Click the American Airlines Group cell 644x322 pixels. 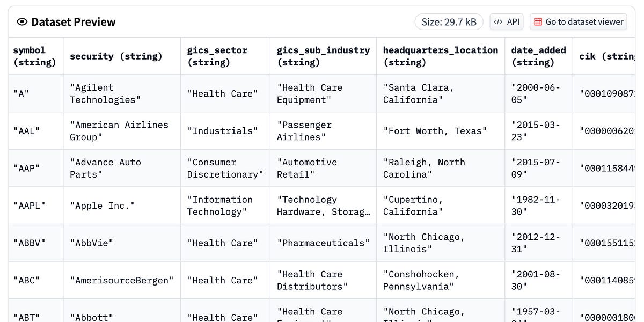click(x=119, y=130)
